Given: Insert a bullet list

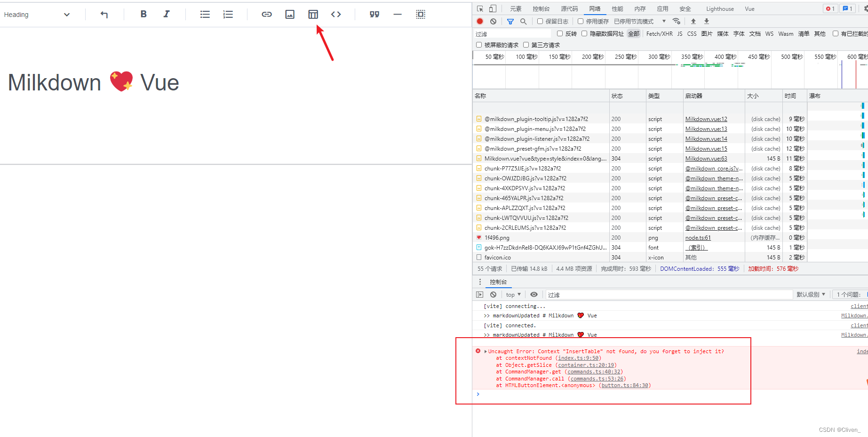Looking at the screenshot, I should pos(205,15).
